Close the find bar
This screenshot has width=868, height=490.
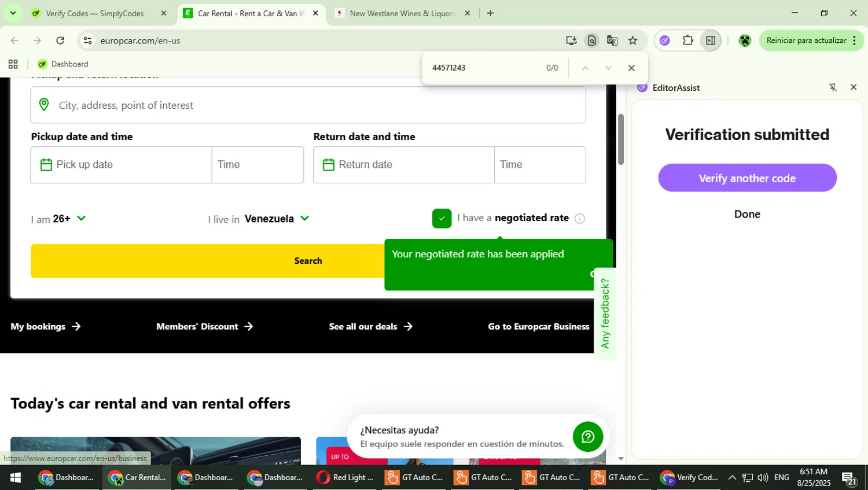631,68
